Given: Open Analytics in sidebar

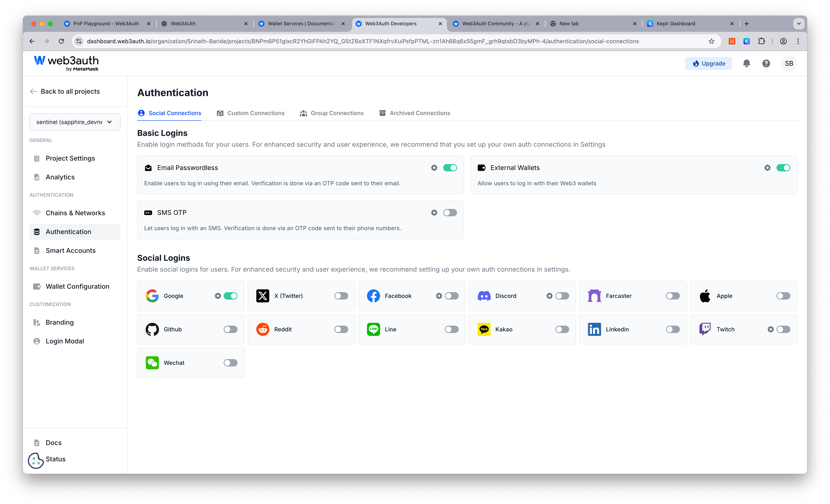Looking at the screenshot, I should tap(75, 177).
